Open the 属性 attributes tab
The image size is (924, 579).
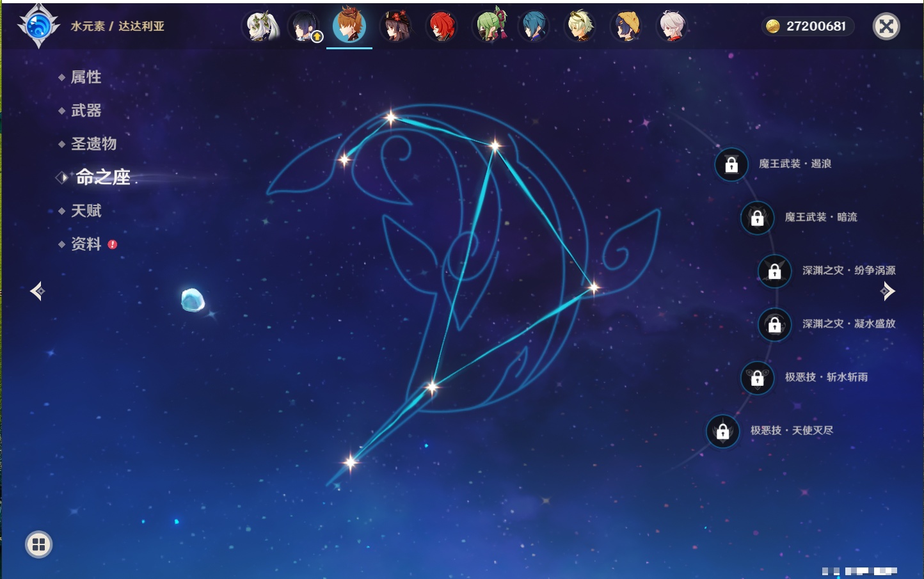[x=86, y=77]
